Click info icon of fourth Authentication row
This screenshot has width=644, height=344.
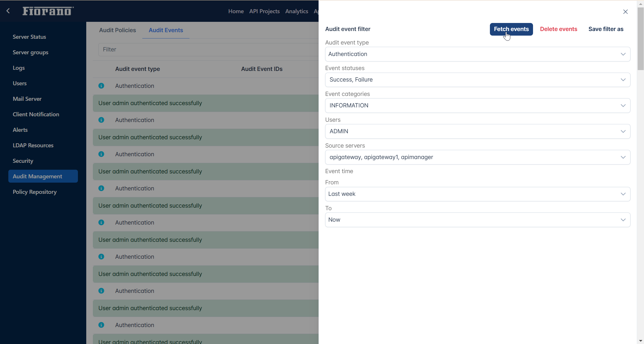pyautogui.click(x=101, y=188)
